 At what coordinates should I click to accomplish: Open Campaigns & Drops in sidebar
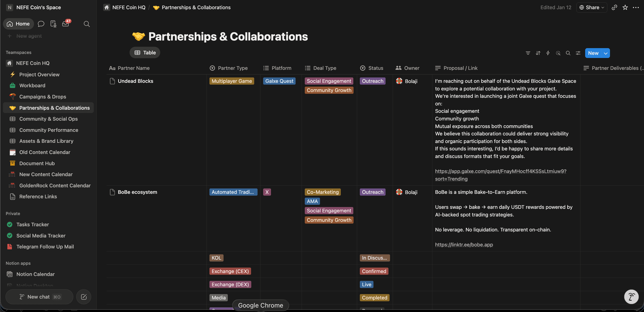[x=43, y=97]
